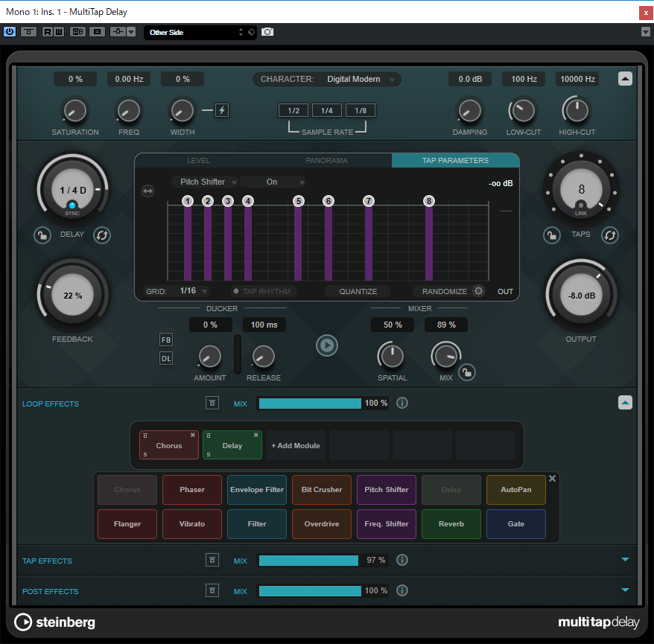The image size is (654, 644).
Task: Collapse the Loop Effects section
Action: point(625,402)
